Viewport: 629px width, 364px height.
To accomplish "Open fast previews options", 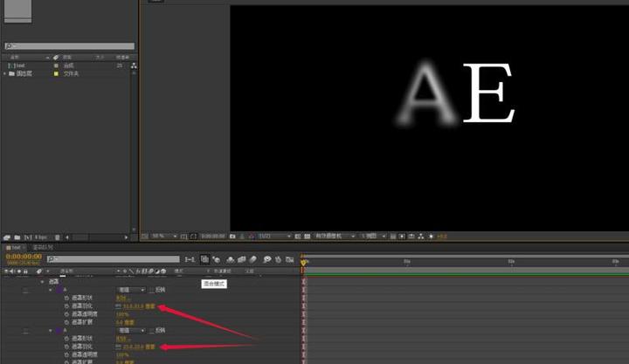I will 402,237.
